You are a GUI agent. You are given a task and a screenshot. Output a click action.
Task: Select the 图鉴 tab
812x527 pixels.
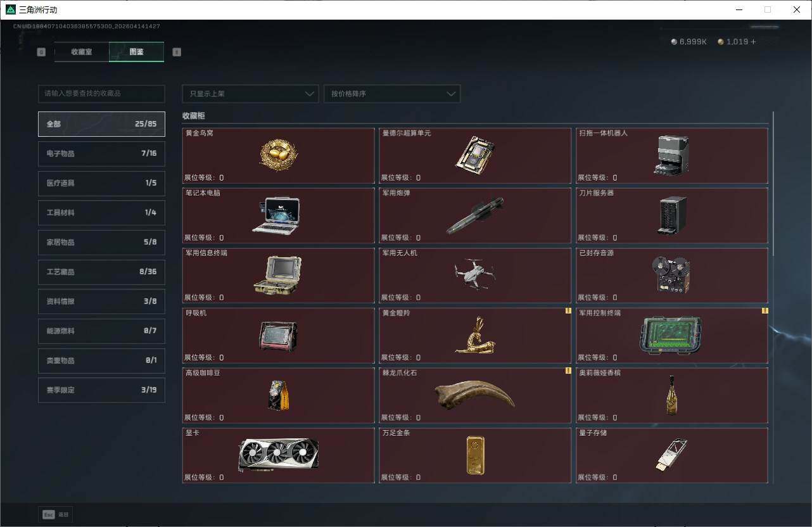coord(136,52)
